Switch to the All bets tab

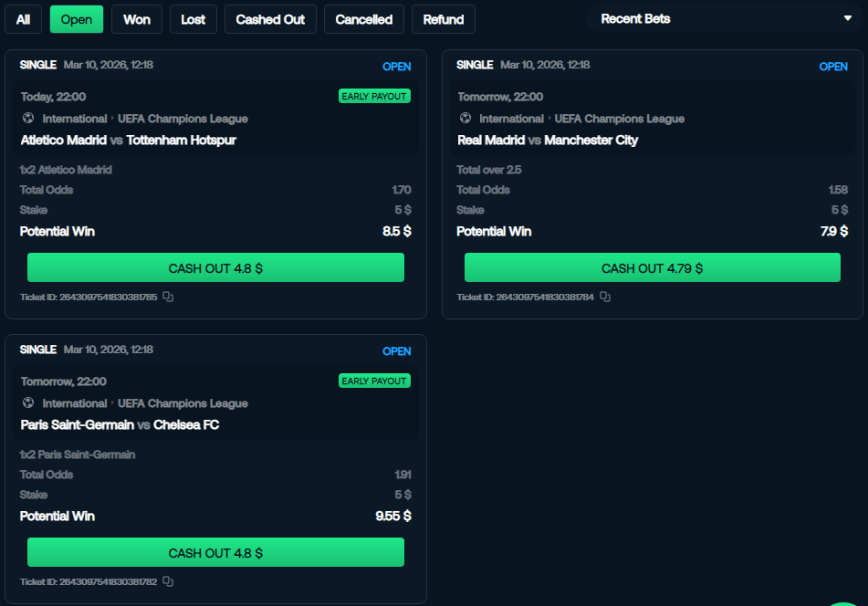click(x=23, y=19)
